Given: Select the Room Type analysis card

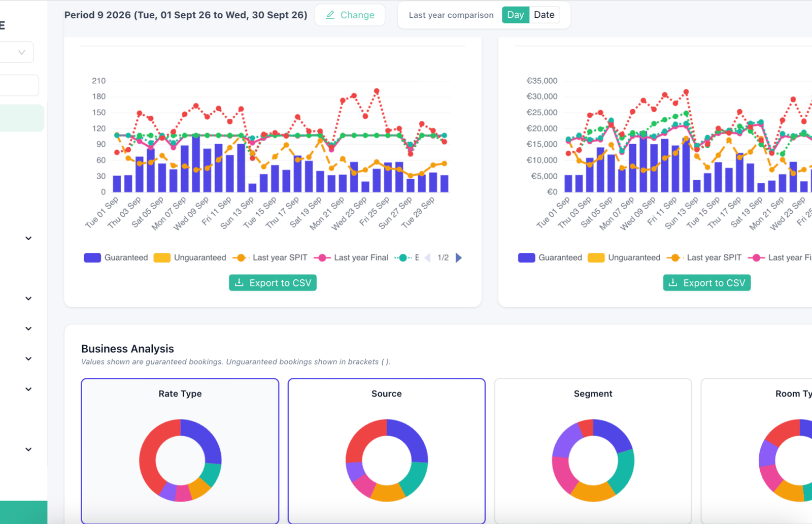Looking at the screenshot, I should coord(757,451).
